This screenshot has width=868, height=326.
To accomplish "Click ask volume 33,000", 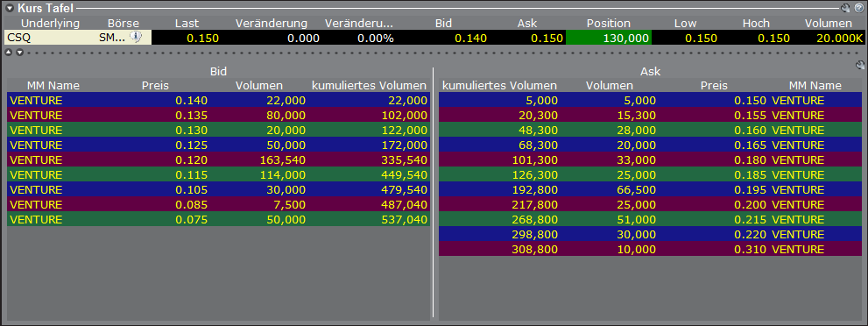I will 637,160.
